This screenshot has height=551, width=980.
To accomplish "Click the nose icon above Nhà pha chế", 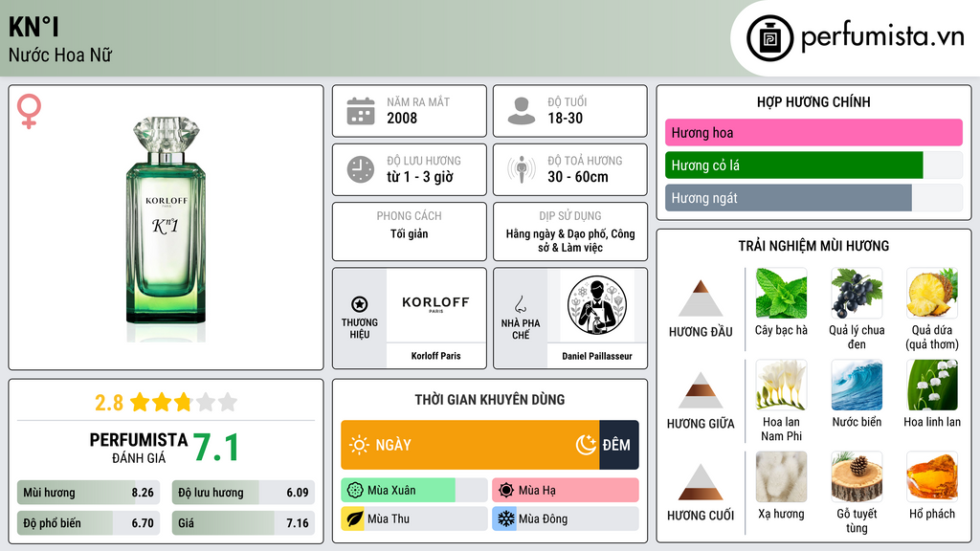I will (x=520, y=304).
